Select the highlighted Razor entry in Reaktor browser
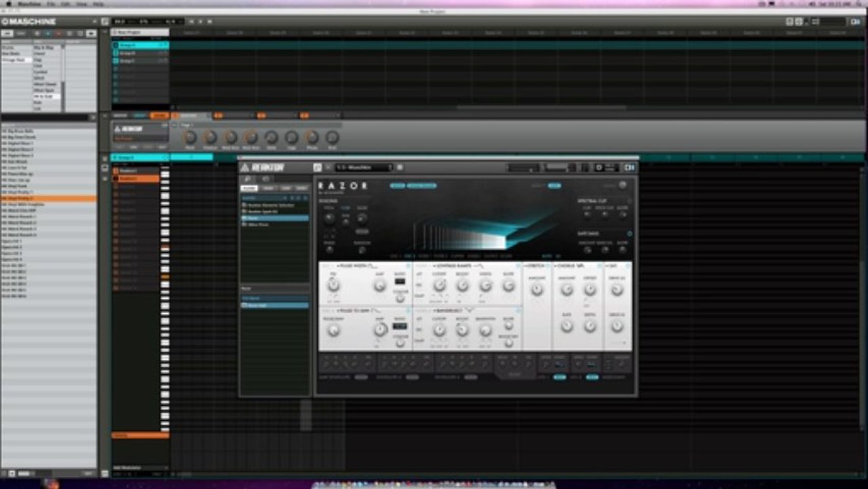This screenshot has width=868, height=489. (x=275, y=218)
